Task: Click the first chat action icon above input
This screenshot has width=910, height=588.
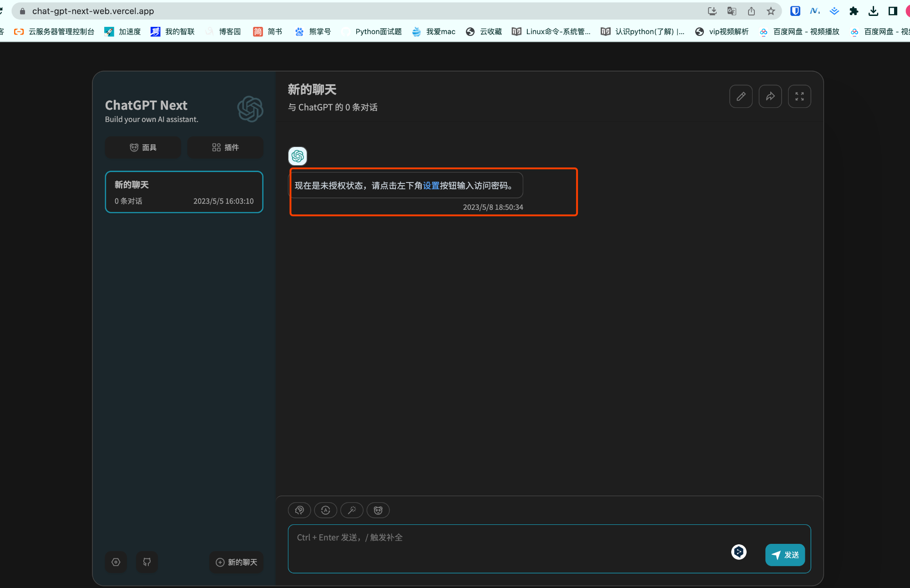Action: click(299, 510)
